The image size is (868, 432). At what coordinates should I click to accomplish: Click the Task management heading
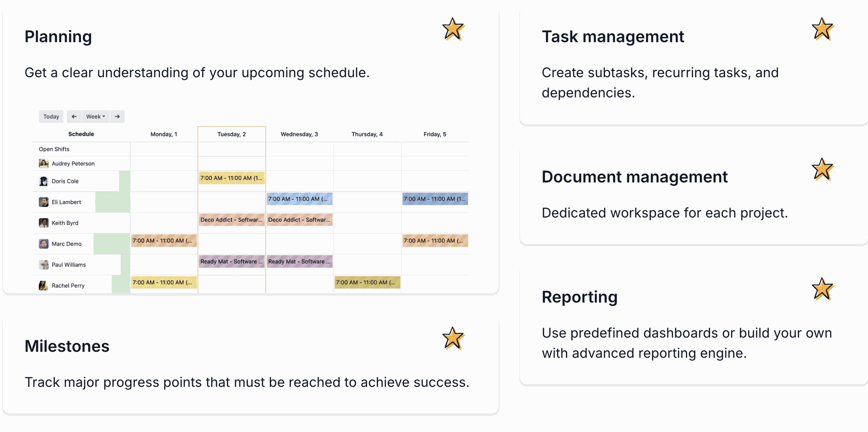[613, 37]
